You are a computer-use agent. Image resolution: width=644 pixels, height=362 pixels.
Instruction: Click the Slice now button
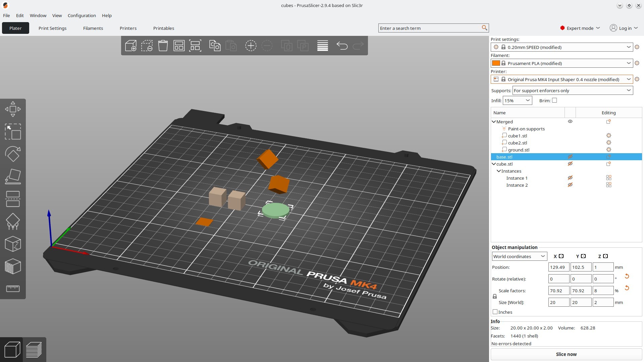pos(566,354)
